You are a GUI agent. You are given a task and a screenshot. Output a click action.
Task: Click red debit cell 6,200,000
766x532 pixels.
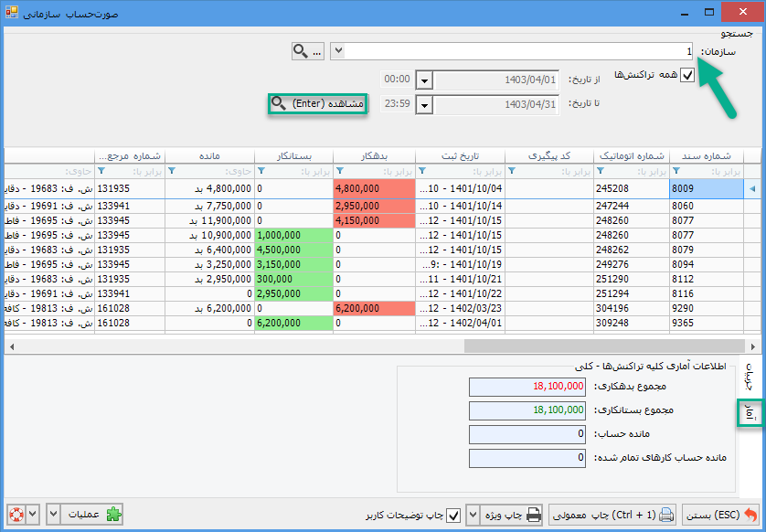pyautogui.click(x=374, y=308)
